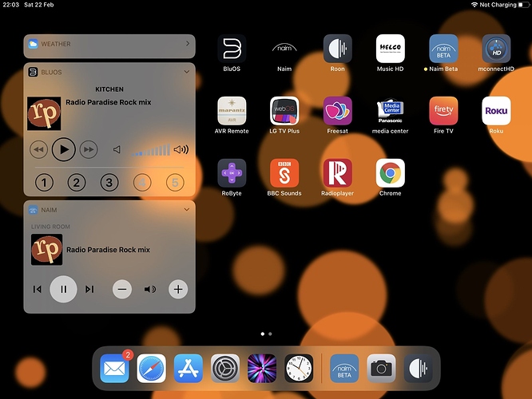Image resolution: width=532 pixels, height=399 pixels.
Task: Play Radio Paradise in BluOS widget
Action: 63,149
